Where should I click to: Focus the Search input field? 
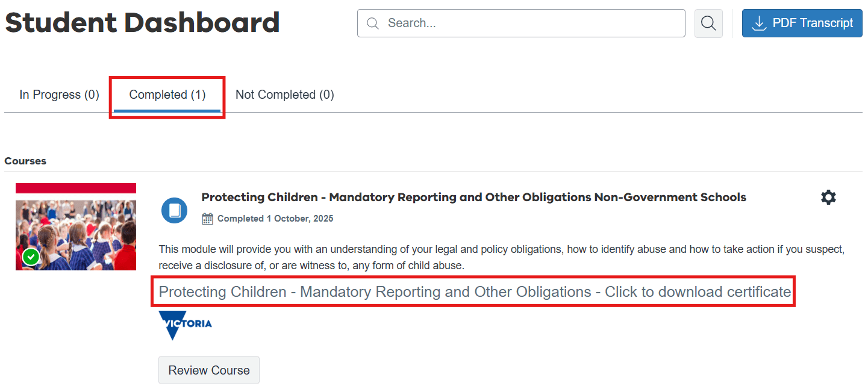pyautogui.click(x=530, y=23)
